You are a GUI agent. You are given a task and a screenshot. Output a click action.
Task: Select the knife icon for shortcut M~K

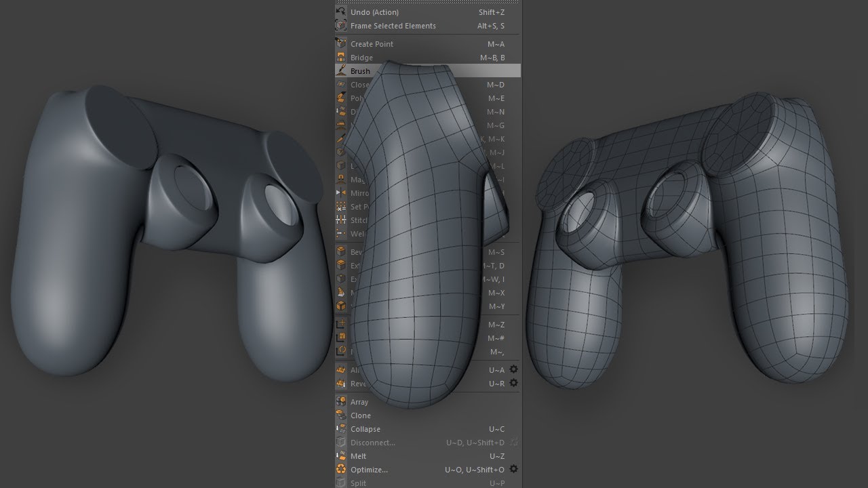(x=341, y=139)
